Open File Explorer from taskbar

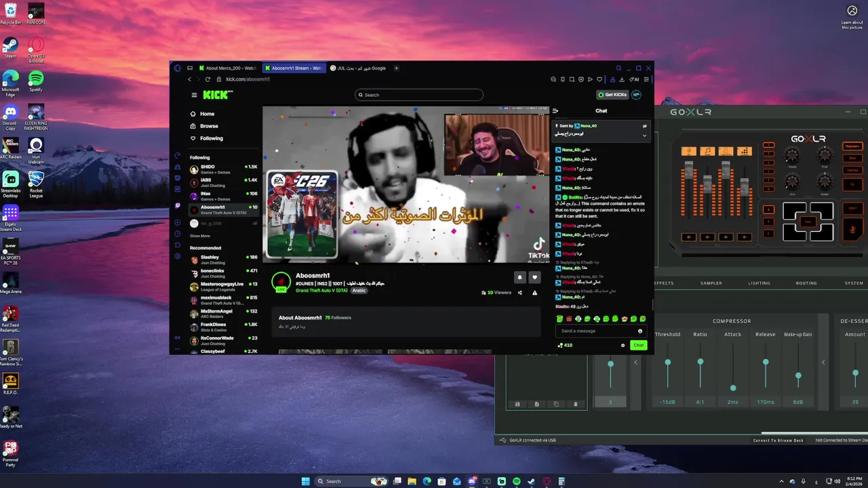click(412, 481)
